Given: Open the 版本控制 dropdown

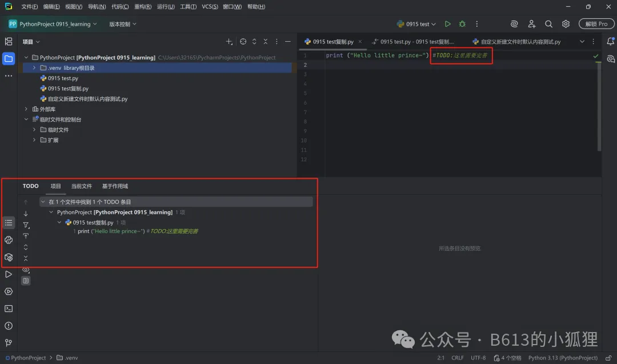Looking at the screenshot, I should (123, 24).
